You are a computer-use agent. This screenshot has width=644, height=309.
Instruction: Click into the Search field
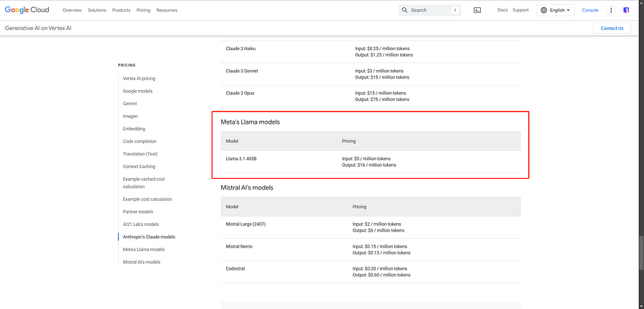point(429,10)
